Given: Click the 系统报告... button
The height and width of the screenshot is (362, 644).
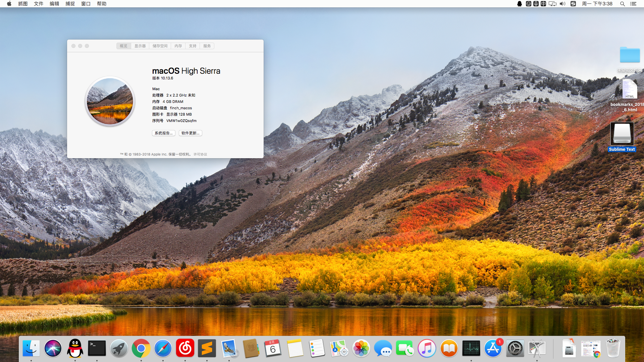Looking at the screenshot, I should [164, 133].
